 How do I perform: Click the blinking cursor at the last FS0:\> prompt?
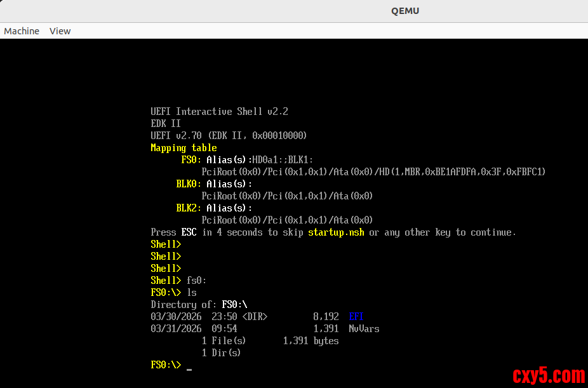pos(189,367)
